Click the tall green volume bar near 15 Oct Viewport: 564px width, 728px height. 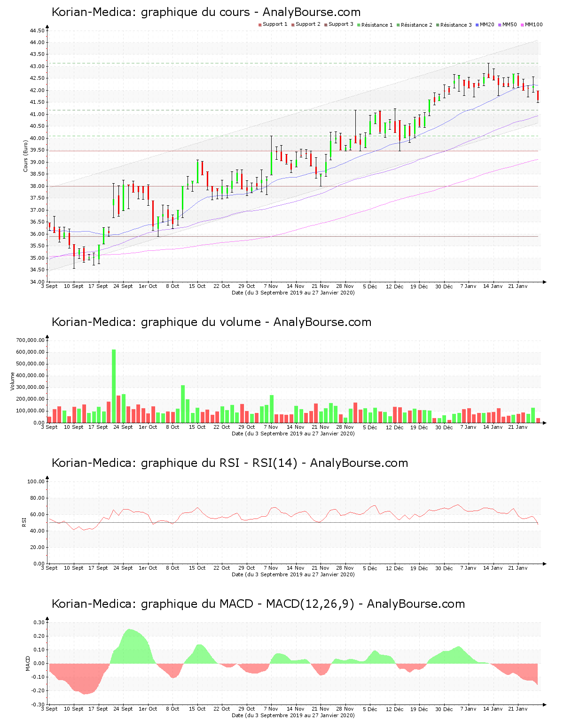click(x=183, y=404)
